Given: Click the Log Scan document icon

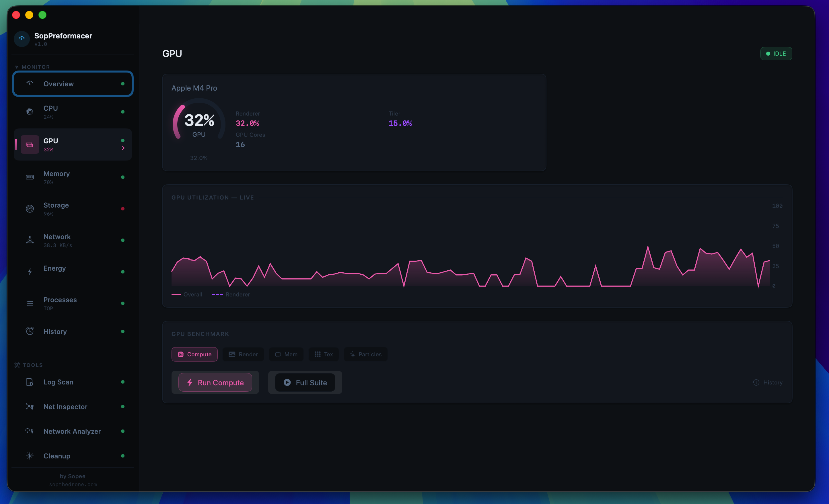Looking at the screenshot, I should pyautogui.click(x=30, y=382).
